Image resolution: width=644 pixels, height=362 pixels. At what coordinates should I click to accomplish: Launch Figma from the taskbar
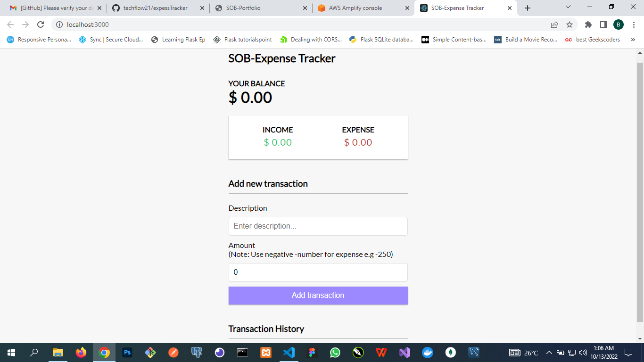(x=312, y=353)
